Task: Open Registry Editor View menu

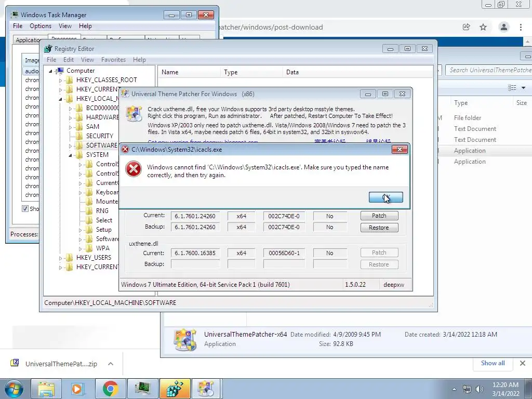Action: (87, 60)
